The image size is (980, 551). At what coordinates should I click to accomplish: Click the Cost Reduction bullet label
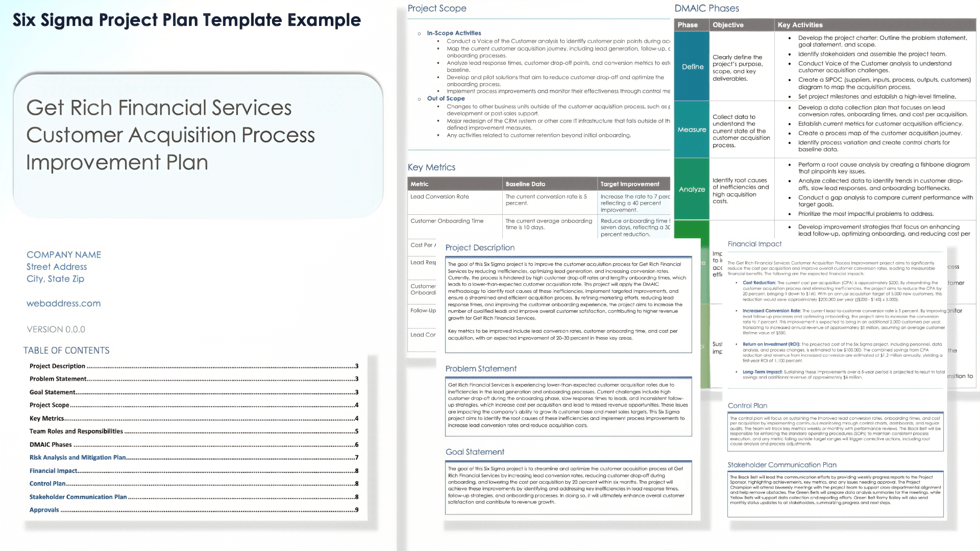tap(759, 283)
